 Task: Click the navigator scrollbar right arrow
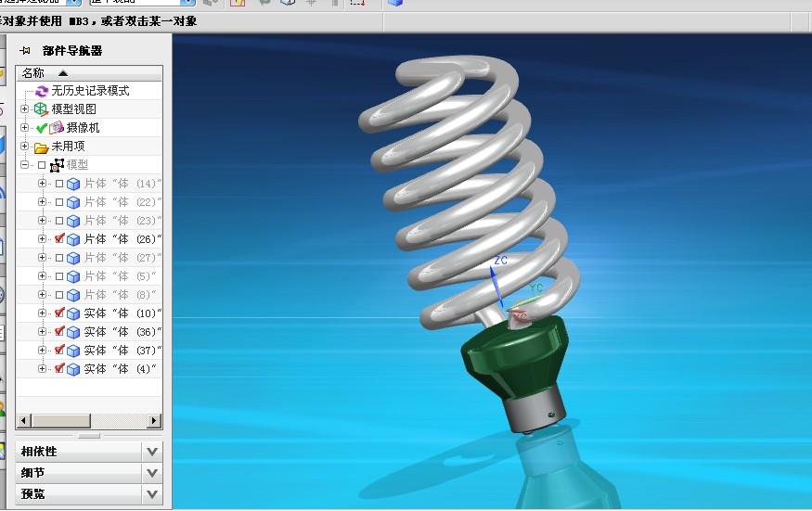[154, 421]
